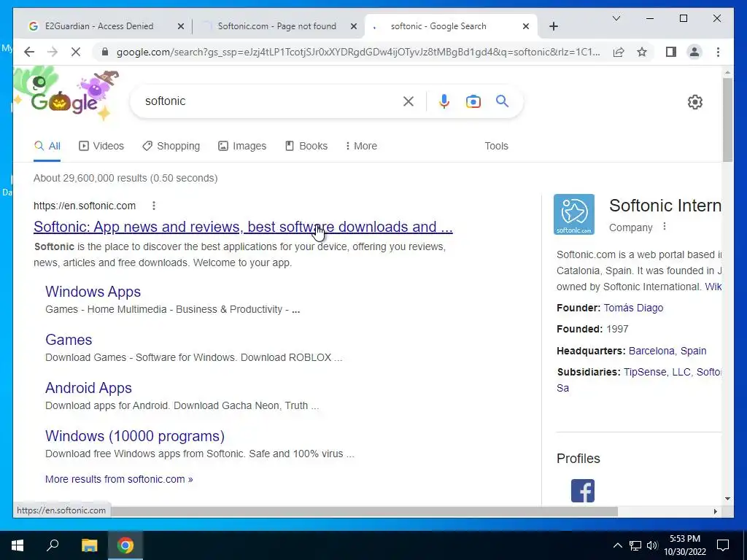Select the All results tab

(x=47, y=146)
